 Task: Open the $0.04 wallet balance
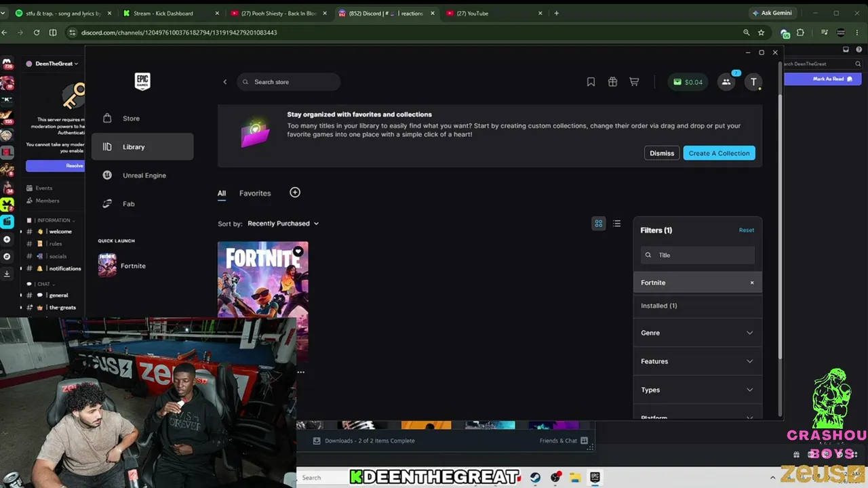[688, 82]
